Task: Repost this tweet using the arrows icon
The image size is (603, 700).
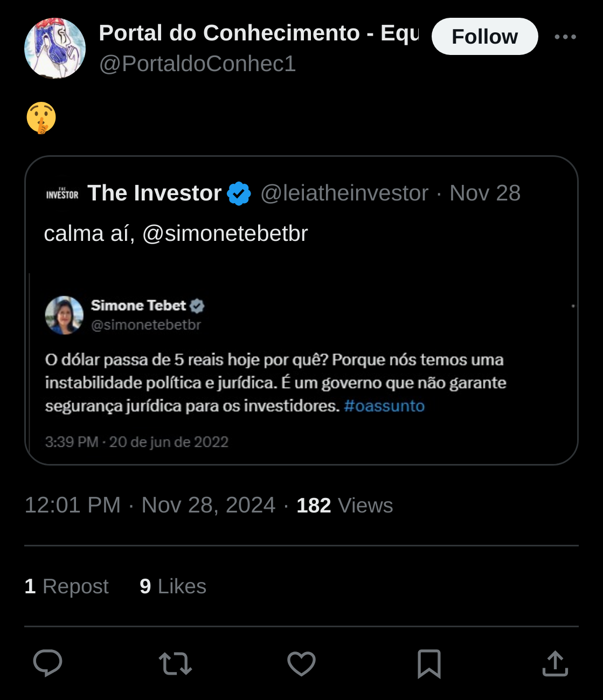Action: 175,663
